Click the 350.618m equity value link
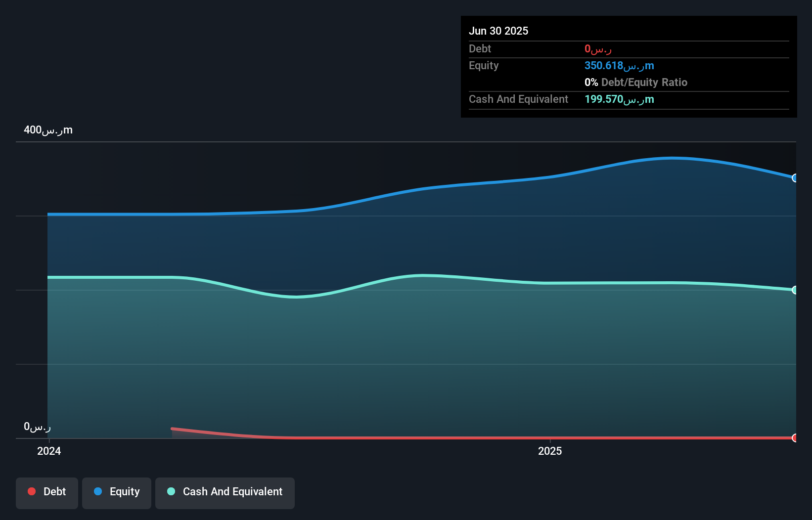This screenshot has height=520, width=812. click(619, 65)
